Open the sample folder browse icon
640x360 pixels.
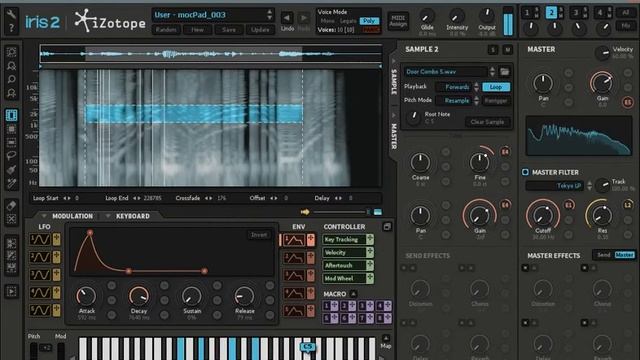[505, 72]
